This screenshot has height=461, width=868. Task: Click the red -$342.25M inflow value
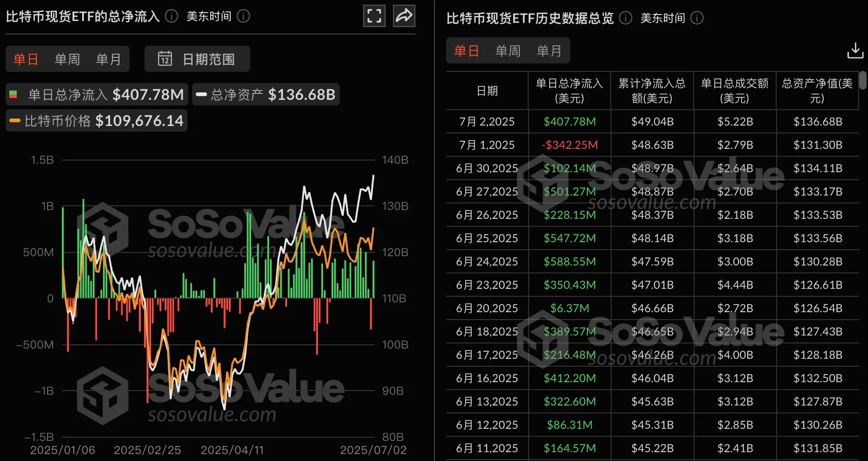(569, 145)
